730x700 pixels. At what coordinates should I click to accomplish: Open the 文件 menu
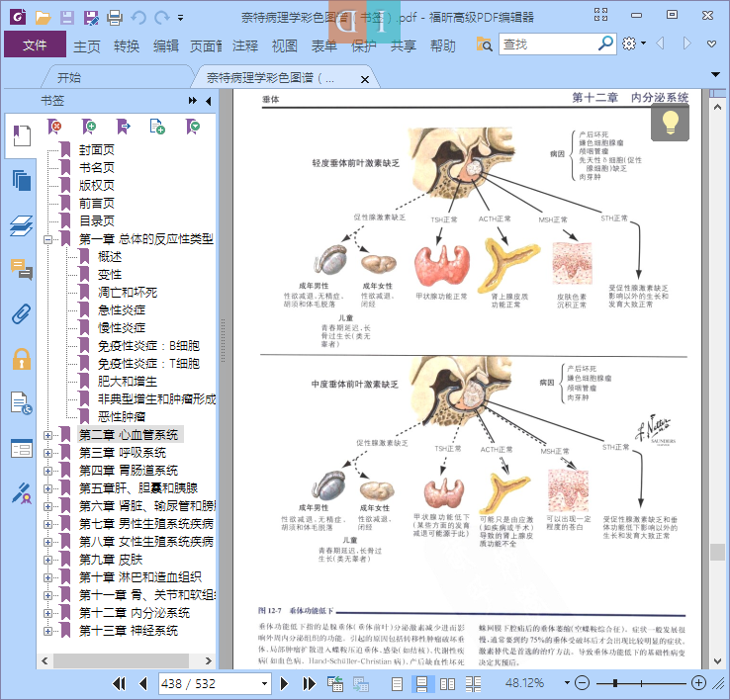point(35,44)
